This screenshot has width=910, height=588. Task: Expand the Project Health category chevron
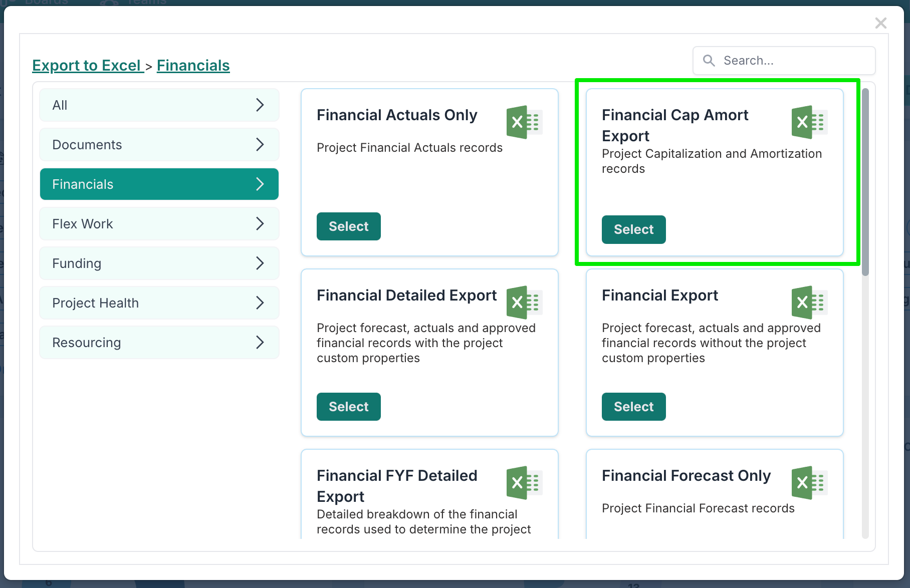(x=260, y=303)
